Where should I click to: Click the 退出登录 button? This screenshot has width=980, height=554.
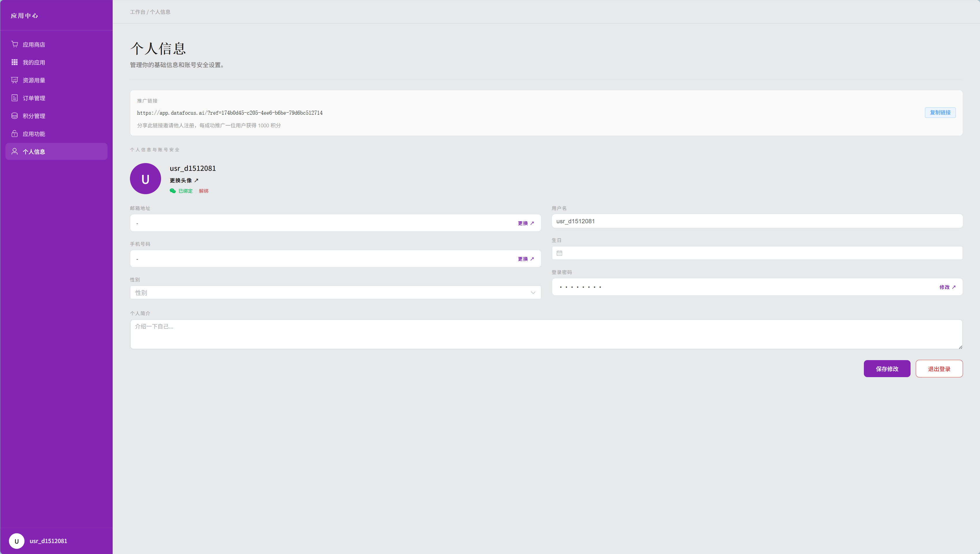tap(939, 369)
